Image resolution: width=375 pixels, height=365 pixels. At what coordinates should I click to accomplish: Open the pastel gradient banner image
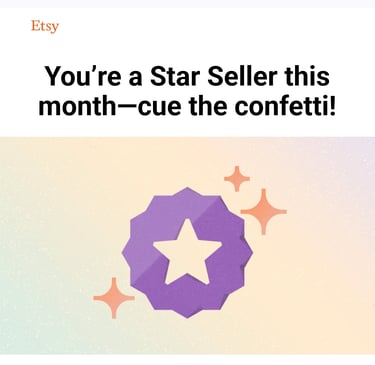tap(187, 246)
